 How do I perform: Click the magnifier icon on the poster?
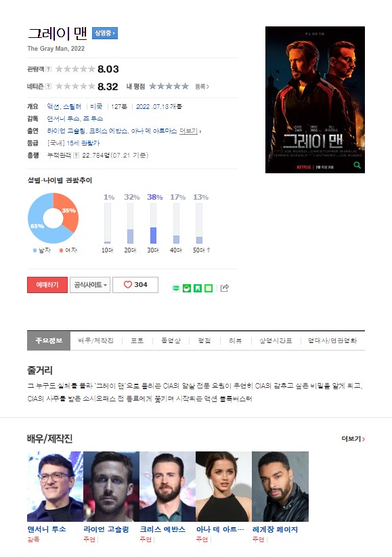coord(357,165)
